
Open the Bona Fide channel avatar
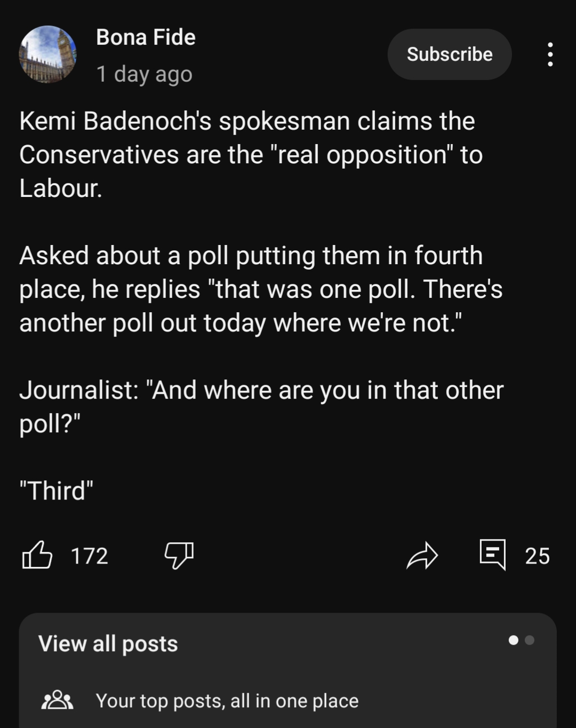pos(47,54)
